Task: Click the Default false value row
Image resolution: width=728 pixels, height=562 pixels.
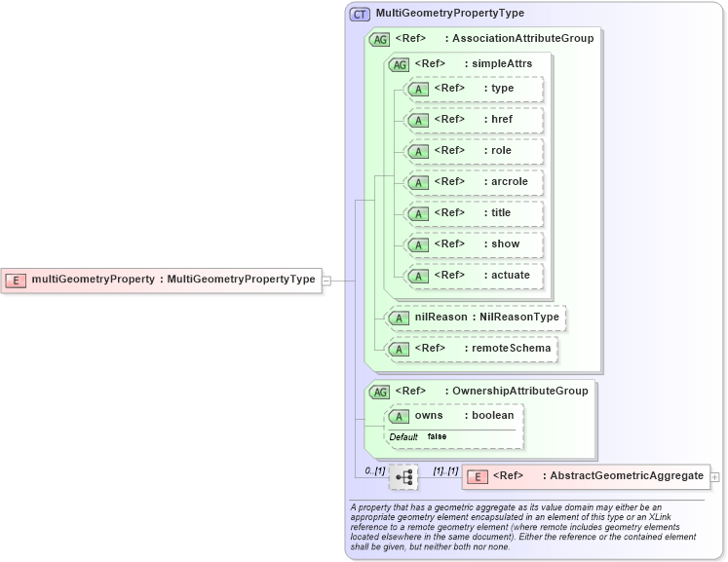Action: click(418, 436)
